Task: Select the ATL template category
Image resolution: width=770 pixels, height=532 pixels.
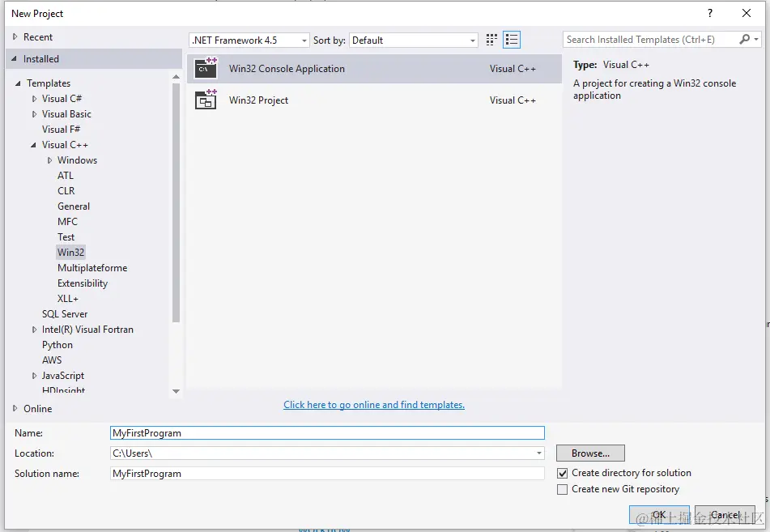Action: click(x=66, y=176)
